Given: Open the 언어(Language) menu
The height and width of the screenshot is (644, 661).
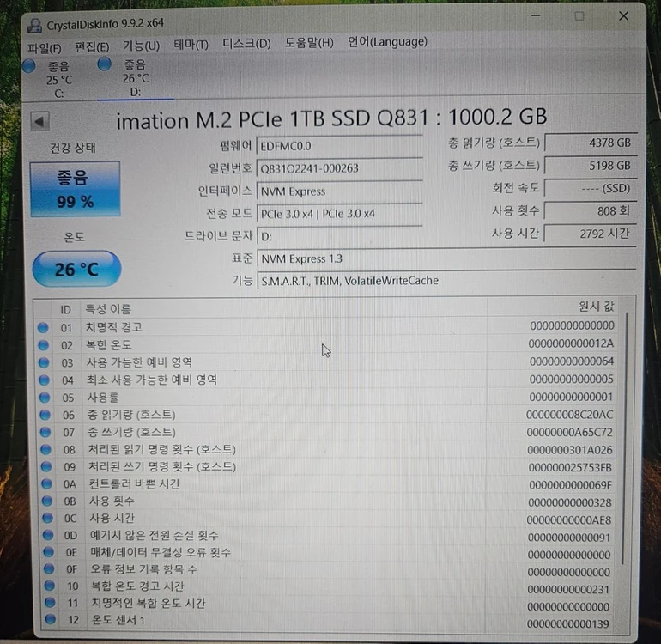Looking at the screenshot, I should (387, 41).
